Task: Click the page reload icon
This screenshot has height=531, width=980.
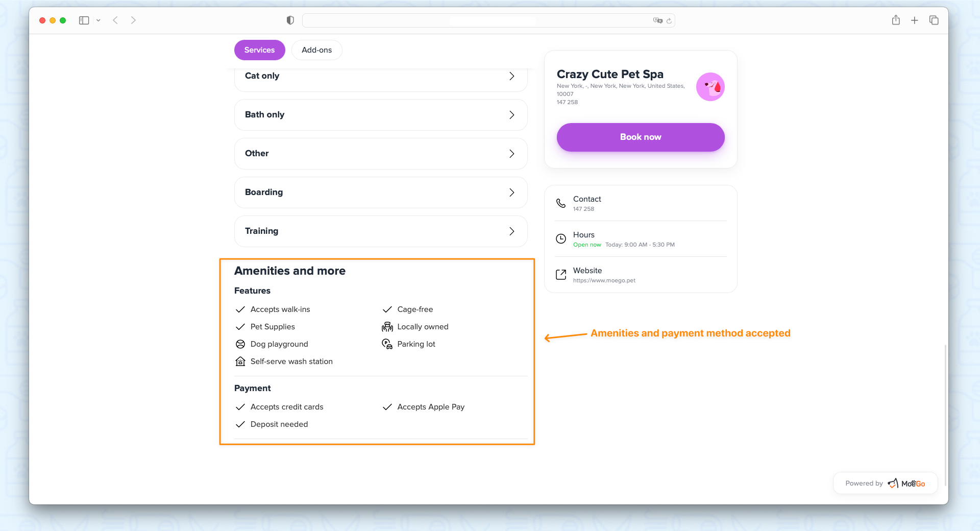Action: (x=669, y=21)
